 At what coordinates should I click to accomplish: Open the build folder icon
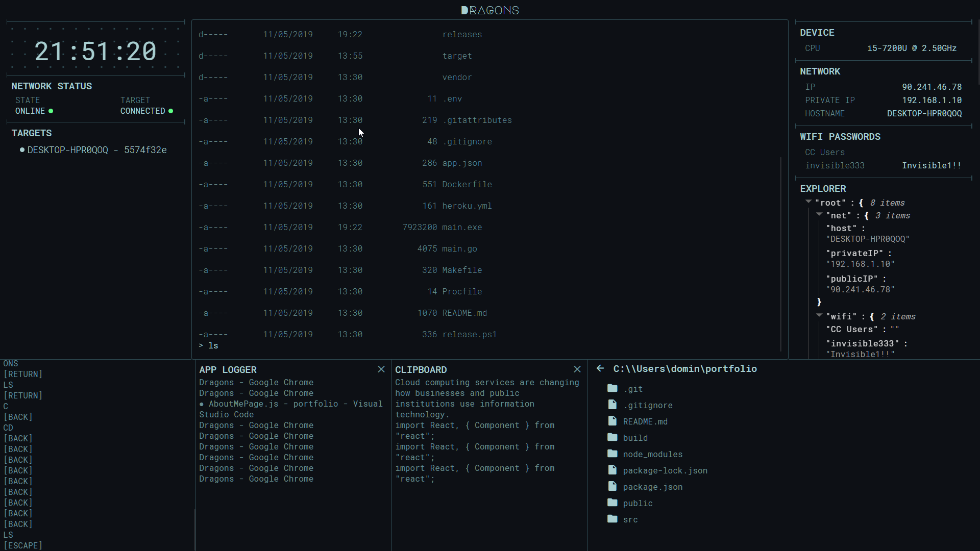(612, 438)
